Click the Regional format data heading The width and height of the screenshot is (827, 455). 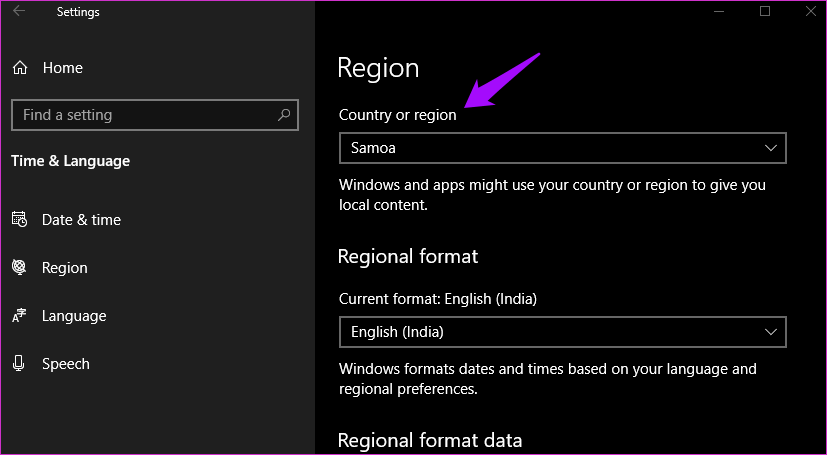pos(430,440)
